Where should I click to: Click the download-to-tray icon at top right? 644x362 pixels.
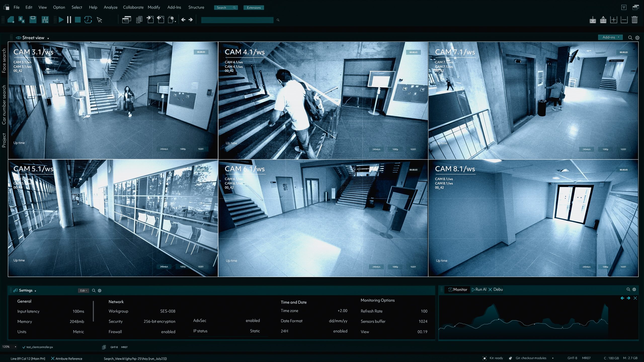(x=593, y=20)
